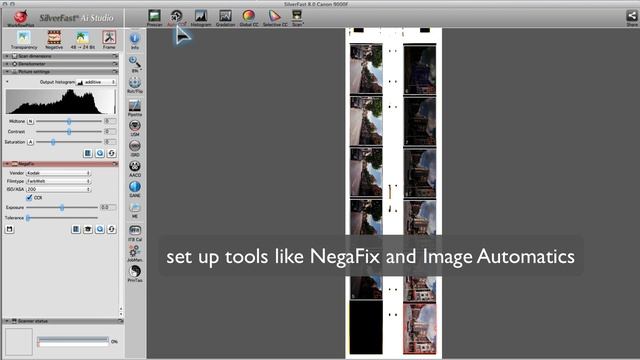Open Global CC color correction
This screenshot has width=640, height=360.
pos(249,18)
